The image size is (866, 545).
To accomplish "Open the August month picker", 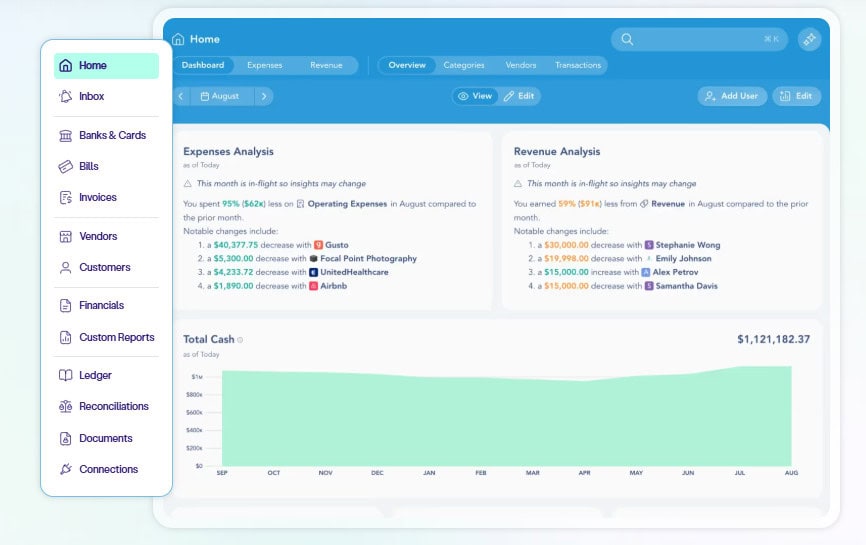I will point(220,96).
